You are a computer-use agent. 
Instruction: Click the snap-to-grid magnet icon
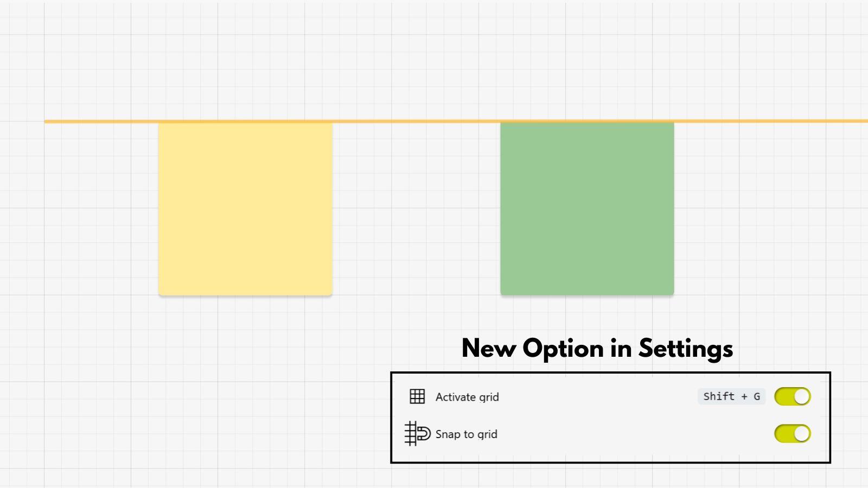pyautogui.click(x=417, y=433)
